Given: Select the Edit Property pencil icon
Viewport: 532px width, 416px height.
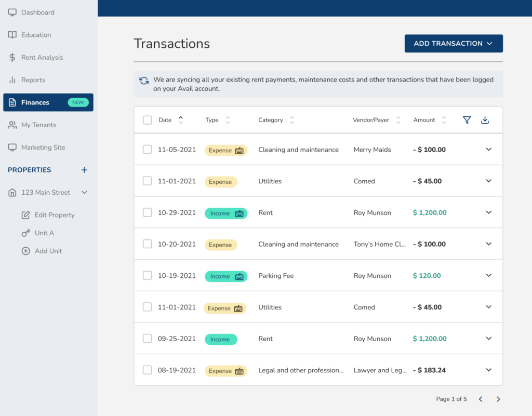Looking at the screenshot, I should point(25,214).
